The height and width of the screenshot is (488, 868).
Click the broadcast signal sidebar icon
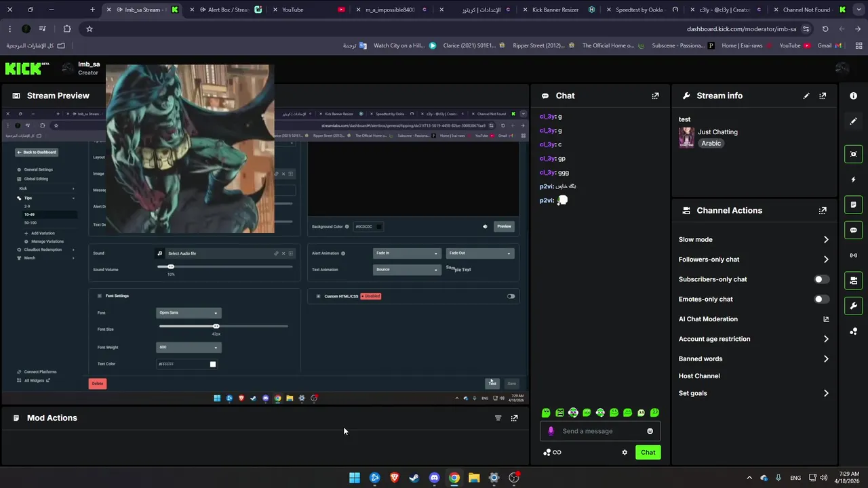[x=853, y=256]
